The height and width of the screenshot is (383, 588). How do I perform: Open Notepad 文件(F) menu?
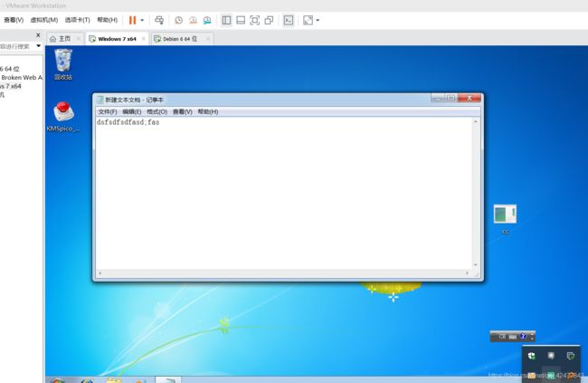[108, 111]
